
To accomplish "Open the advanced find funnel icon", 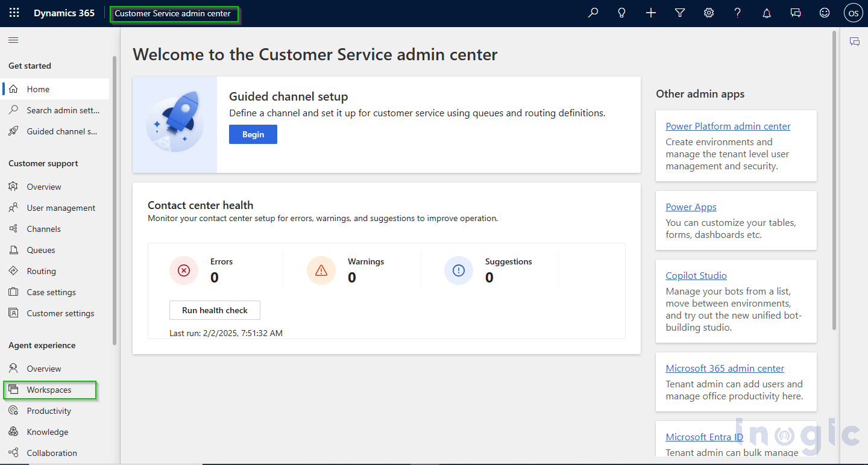I will [680, 13].
